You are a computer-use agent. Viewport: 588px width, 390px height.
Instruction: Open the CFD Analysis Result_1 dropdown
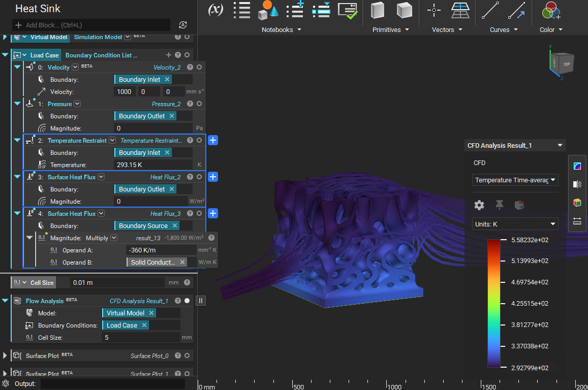[515, 145]
